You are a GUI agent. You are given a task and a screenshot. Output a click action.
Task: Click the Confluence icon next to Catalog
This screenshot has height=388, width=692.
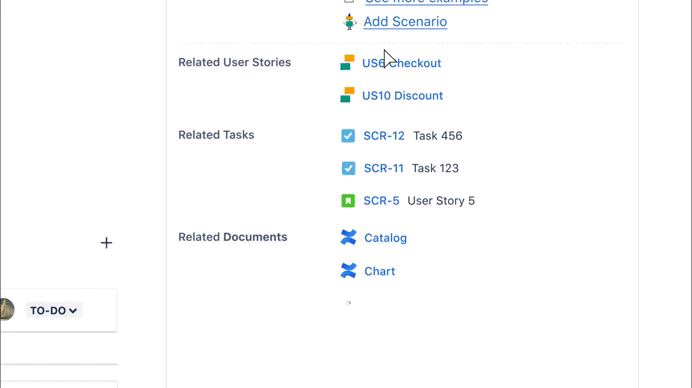pos(348,237)
